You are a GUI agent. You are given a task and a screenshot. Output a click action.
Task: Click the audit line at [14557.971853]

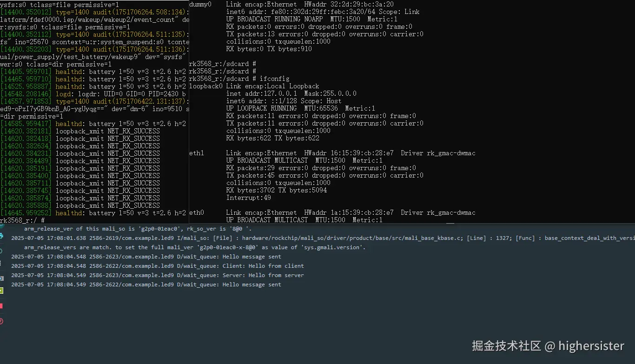95,101
